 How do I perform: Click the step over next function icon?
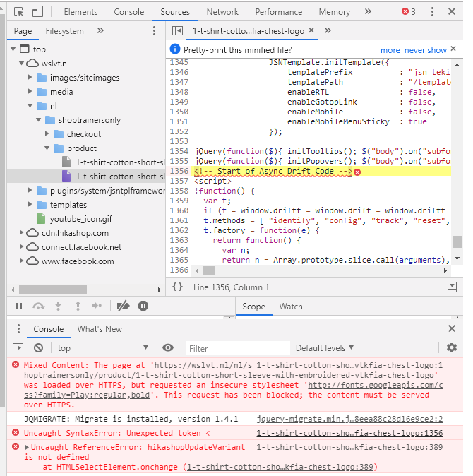tap(39, 306)
